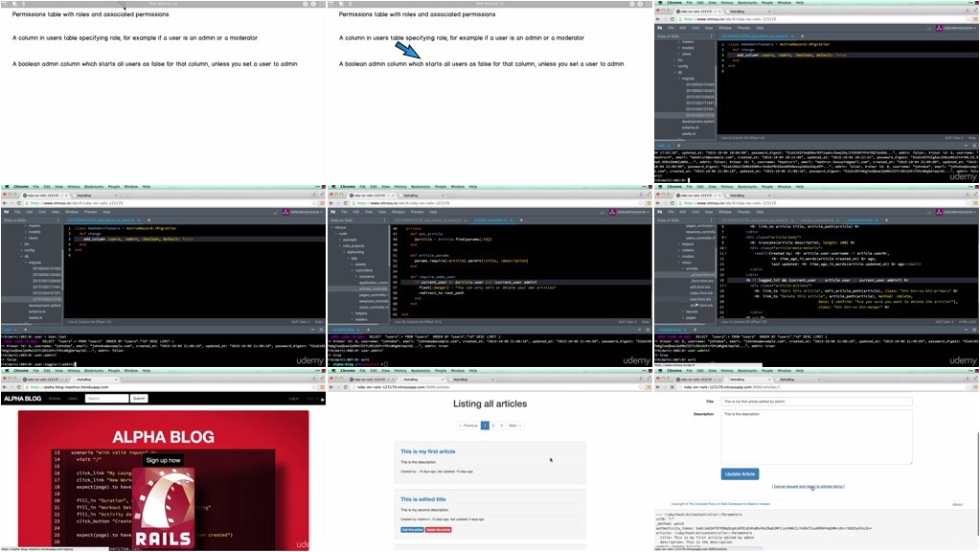Click the Description textarea in edit article form
The width and height of the screenshot is (980, 552).
tap(816, 437)
